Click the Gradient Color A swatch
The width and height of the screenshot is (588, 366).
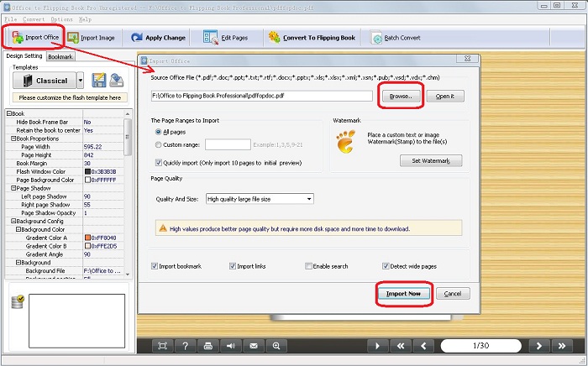[x=87, y=238]
